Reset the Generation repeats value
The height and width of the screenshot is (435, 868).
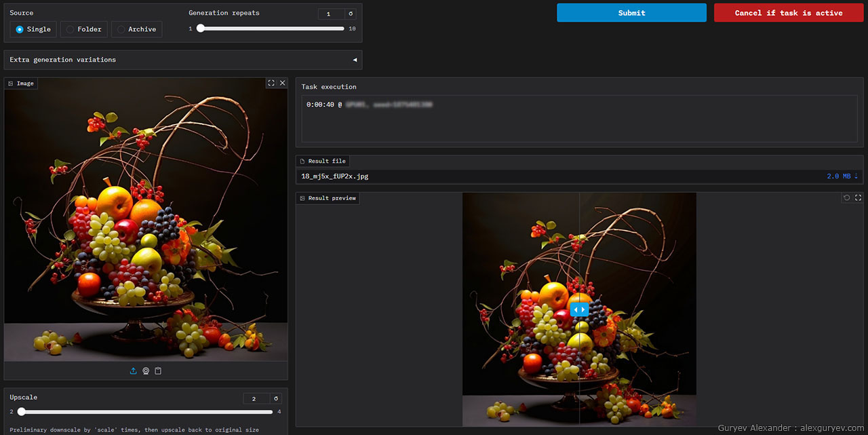pos(350,14)
